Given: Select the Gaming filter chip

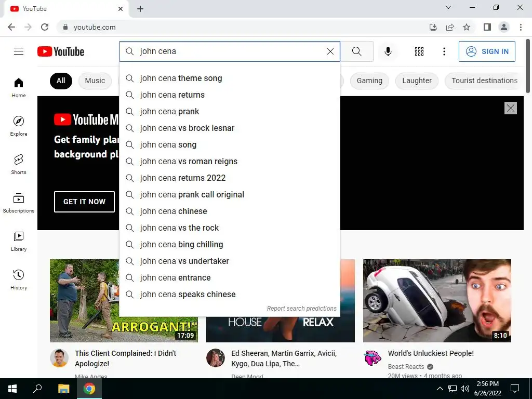Looking at the screenshot, I should point(369,81).
